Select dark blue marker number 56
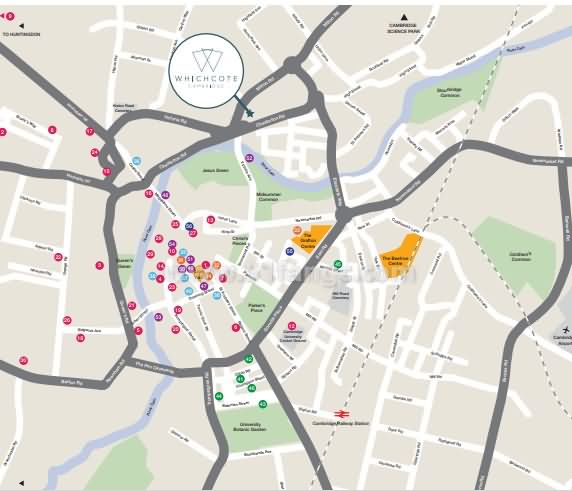 tap(189, 227)
